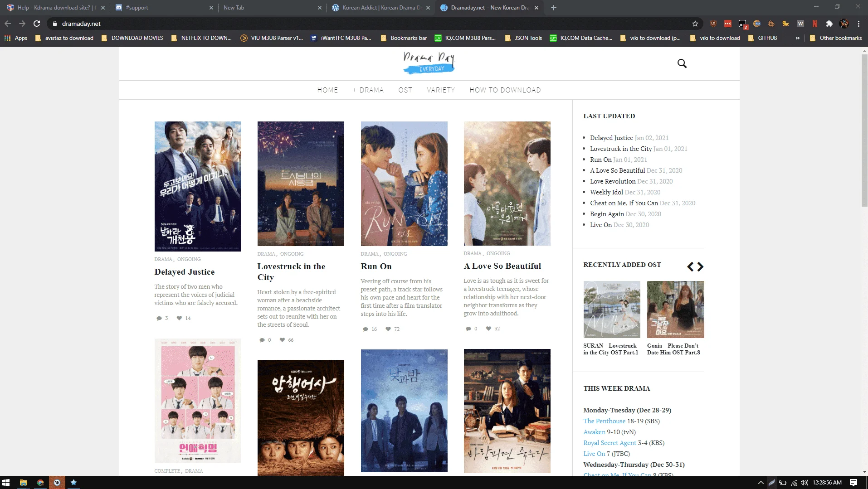Open the Apps shortcut in bookmarks bar
The width and height of the screenshot is (868, 489).
pyautogui.click(x=16, y=38)
